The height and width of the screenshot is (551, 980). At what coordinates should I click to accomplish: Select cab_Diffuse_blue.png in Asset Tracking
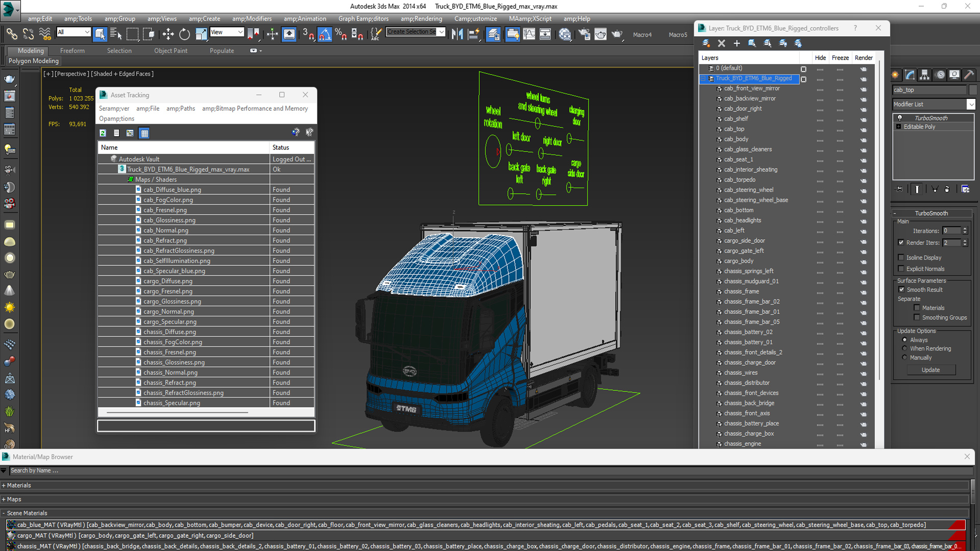[x=172, y=189]
